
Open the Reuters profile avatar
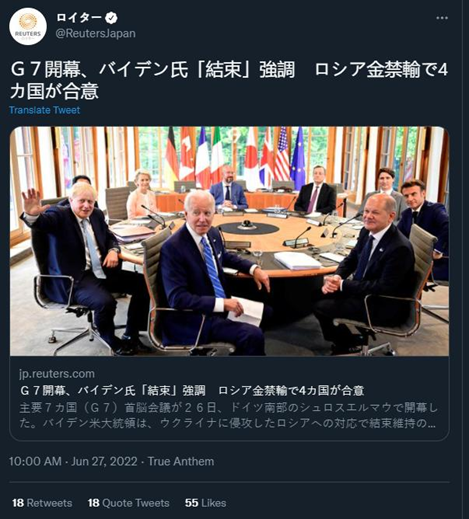pos(28,26)
